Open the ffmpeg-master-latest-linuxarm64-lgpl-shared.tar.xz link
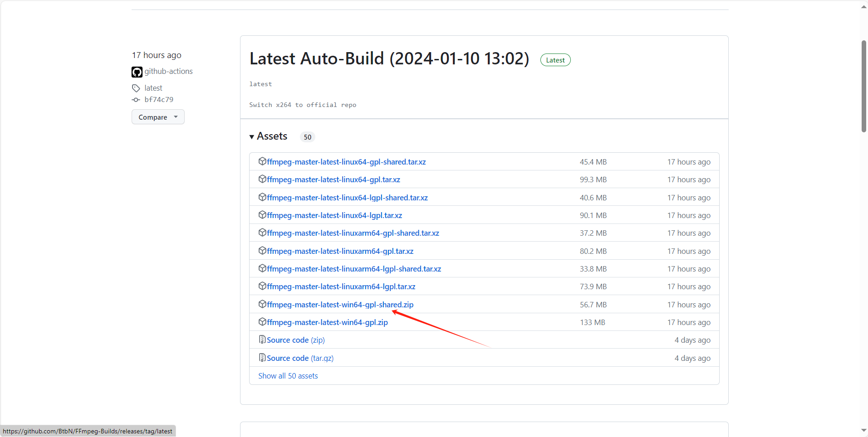Viewport: 868px width, 437px height. [354, 269]
